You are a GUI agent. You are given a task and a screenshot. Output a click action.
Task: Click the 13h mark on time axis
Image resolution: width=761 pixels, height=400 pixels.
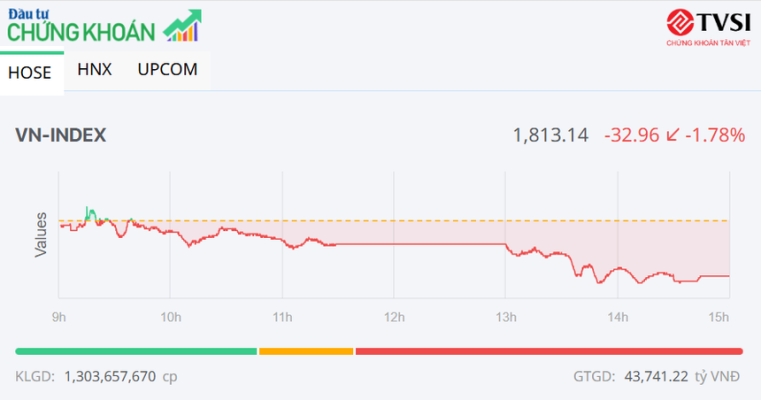pyautogui.click(x=506, y=317)
